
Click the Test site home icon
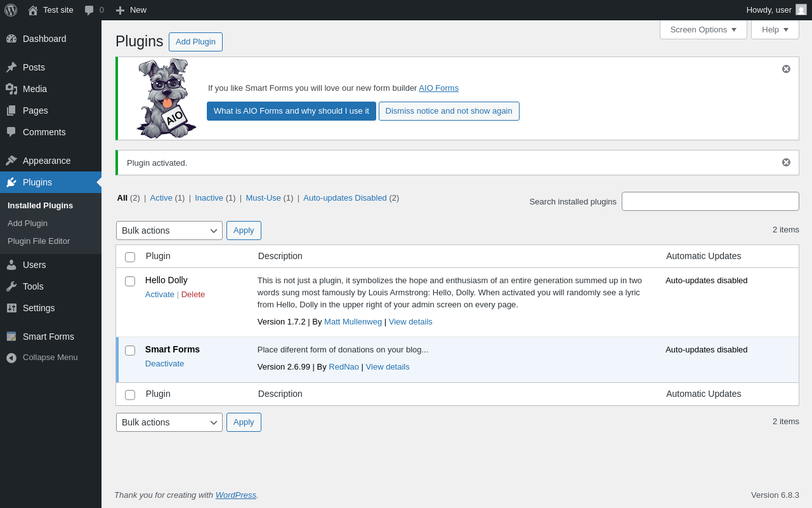click(33, 10)
